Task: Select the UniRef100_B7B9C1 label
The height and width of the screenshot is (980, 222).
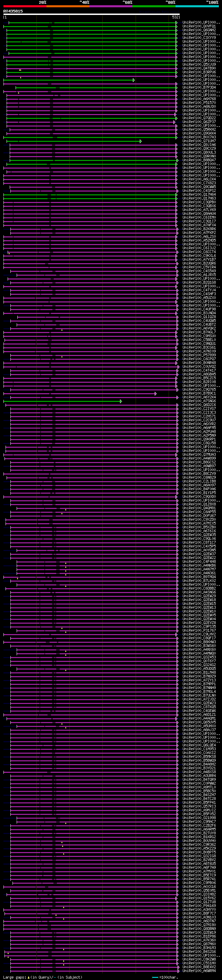Action: click(x=199, y=394)
